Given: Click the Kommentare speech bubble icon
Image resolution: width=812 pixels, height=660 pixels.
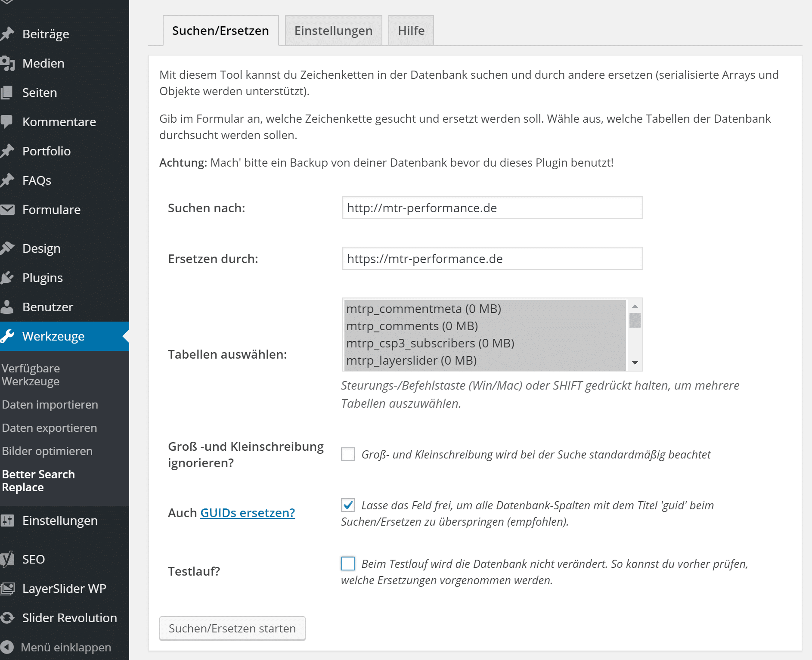Looking at the screenshot, I should coord(7,121).
